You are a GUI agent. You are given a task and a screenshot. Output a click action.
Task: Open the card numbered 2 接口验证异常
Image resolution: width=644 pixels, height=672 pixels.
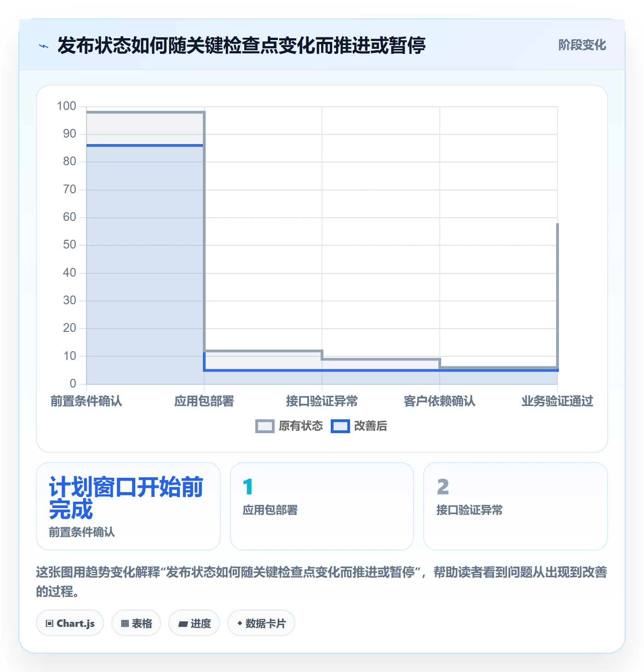pos(516,506)
